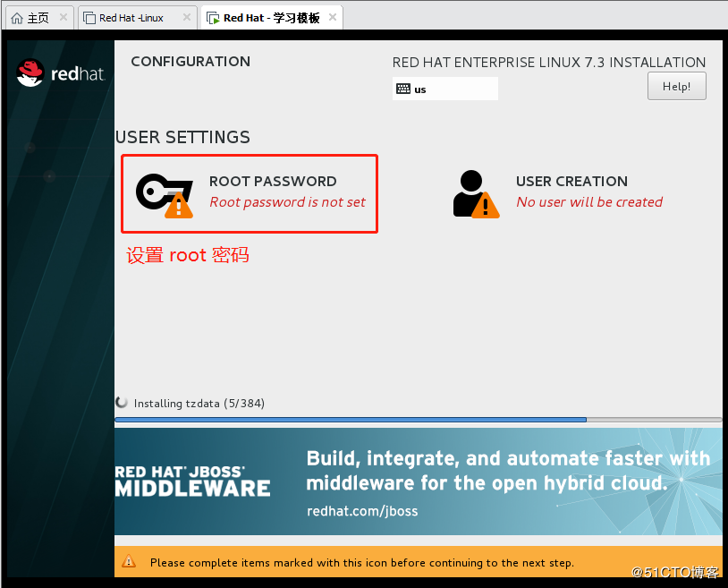Click 'Root password is not set' text

point(287,202)
